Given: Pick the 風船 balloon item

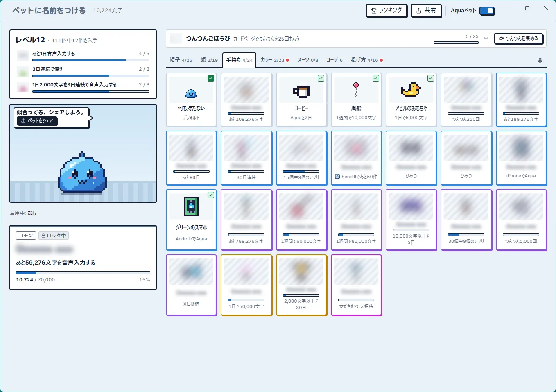Looking at the screenshot, I should coord(356,100).
